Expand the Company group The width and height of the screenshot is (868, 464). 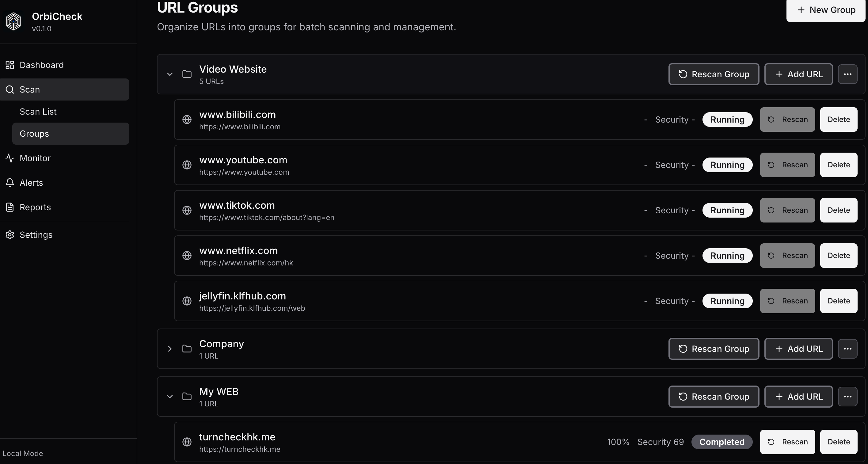point(169,349)
